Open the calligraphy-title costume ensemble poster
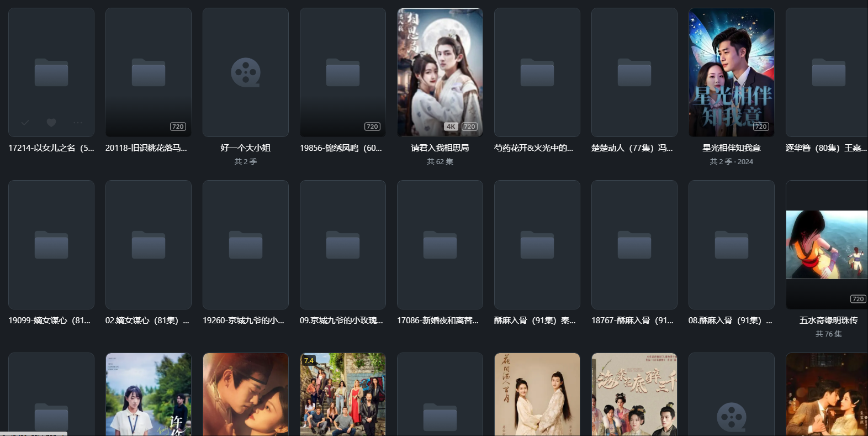The image size is (868, 436). (x=634, y=395)
